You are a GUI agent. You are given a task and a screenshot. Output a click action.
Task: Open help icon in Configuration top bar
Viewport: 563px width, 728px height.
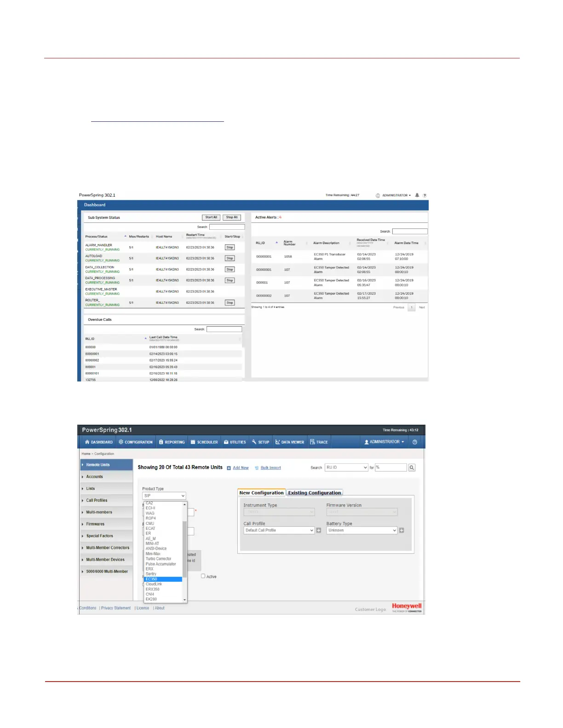click(415, 442)
